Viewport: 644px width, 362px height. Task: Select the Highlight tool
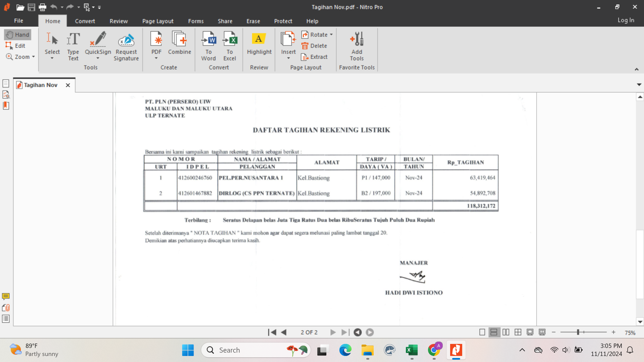tap(259, 43)
